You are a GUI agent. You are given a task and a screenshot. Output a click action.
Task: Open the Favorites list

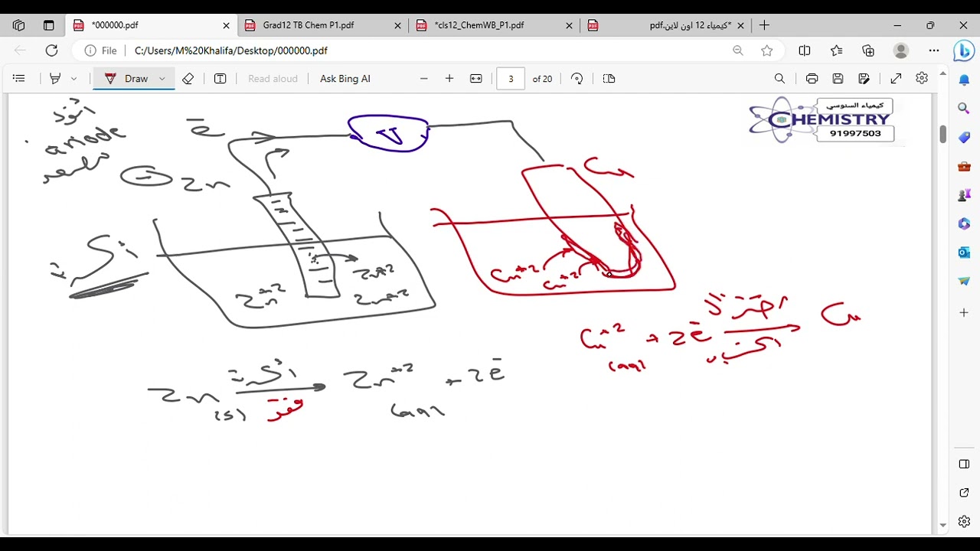tap(837, 51)
